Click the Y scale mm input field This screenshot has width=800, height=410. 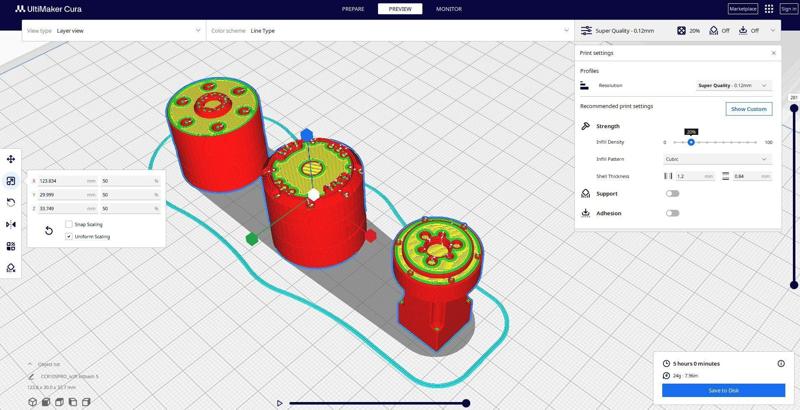(x=65, y=195)
